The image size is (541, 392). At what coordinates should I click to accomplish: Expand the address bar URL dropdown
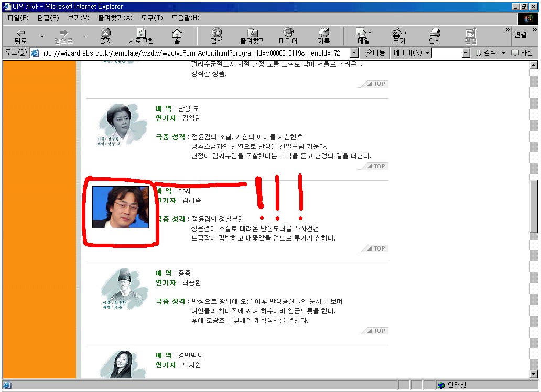point(354,53)
